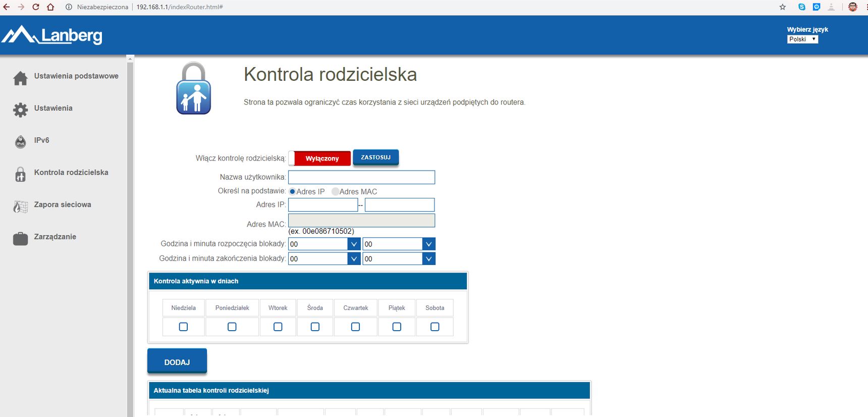Bookmark this page with the star icon

point(783,7)
